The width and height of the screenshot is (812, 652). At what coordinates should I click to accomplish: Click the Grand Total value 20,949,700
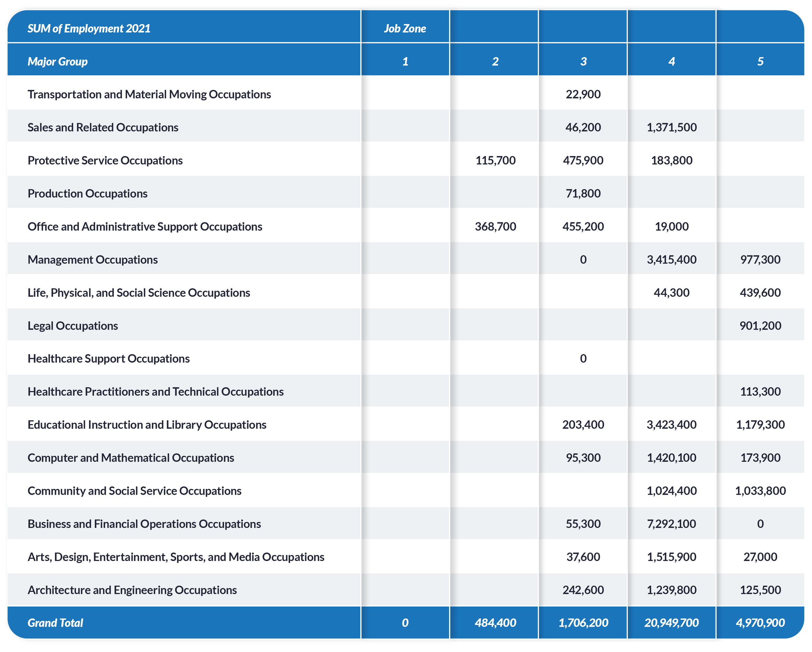pos(671,623)
